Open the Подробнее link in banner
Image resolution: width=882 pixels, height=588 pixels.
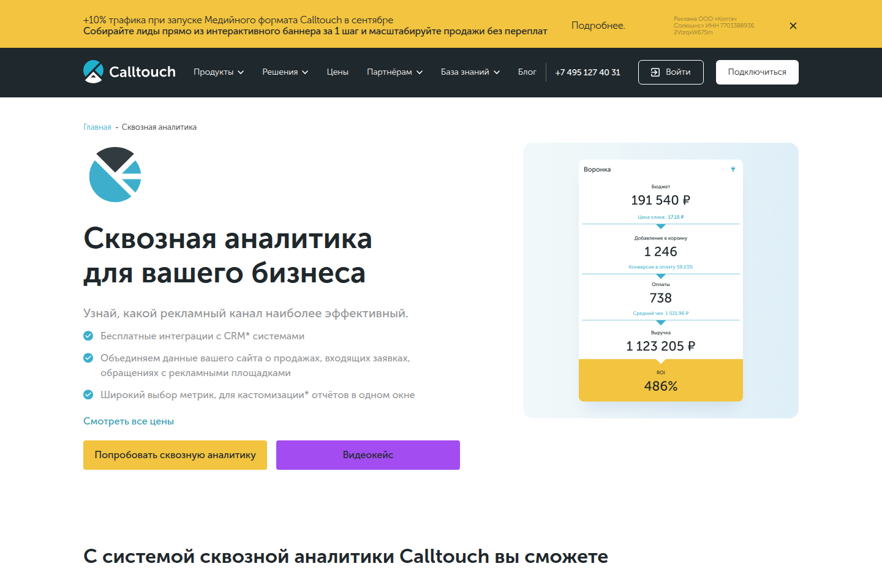pyautogui.click(x=598, y=26)
